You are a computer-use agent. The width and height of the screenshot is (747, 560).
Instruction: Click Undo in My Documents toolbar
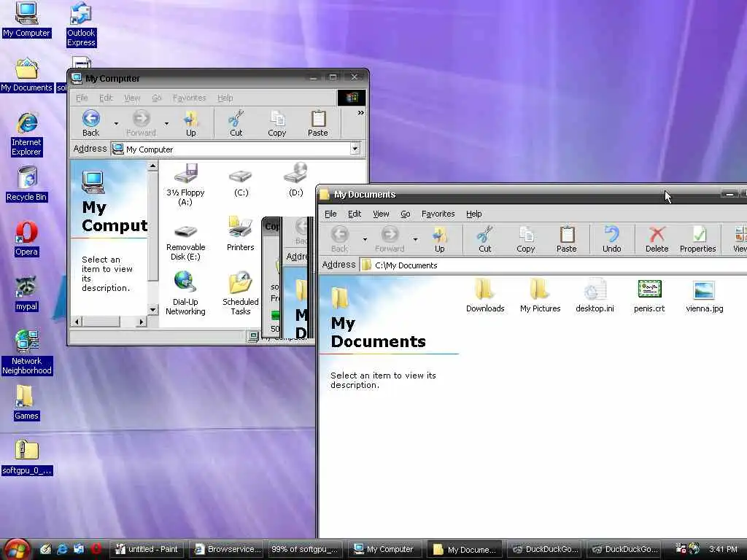(612, 239)
